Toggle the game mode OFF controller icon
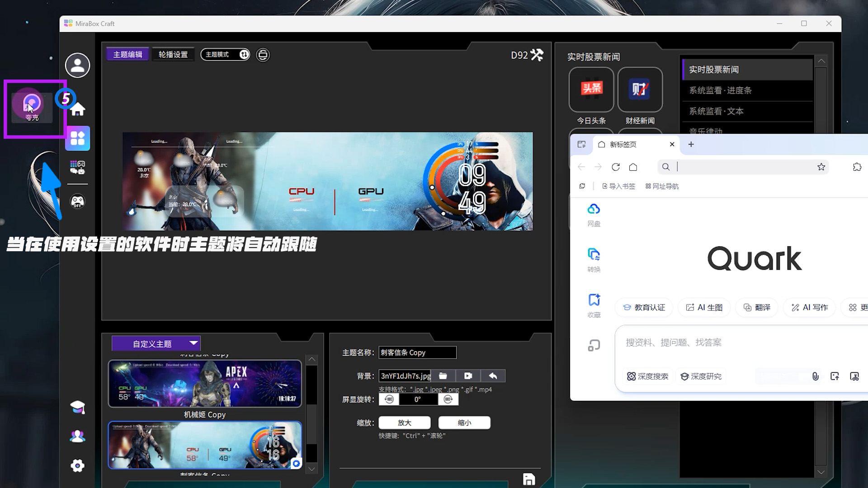 pos(78,201)
